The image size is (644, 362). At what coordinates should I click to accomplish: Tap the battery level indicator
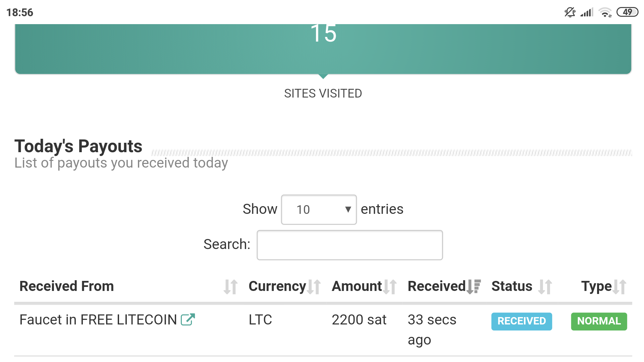pos(627,12)
